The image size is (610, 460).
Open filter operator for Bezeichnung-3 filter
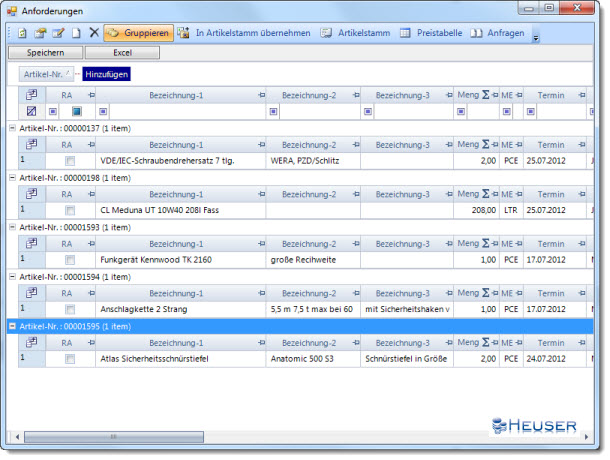point(368,112)
